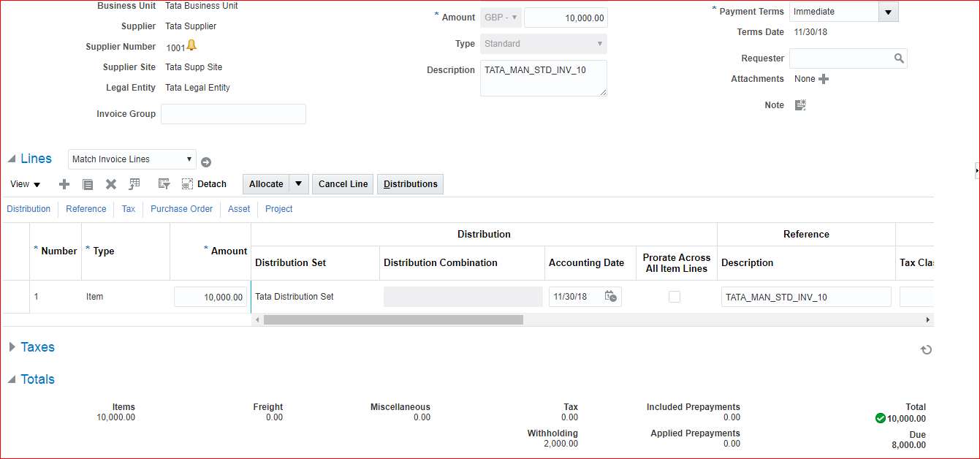Click the add line plus icon
This screenshot has height=459, width=980.
point(64,184)
